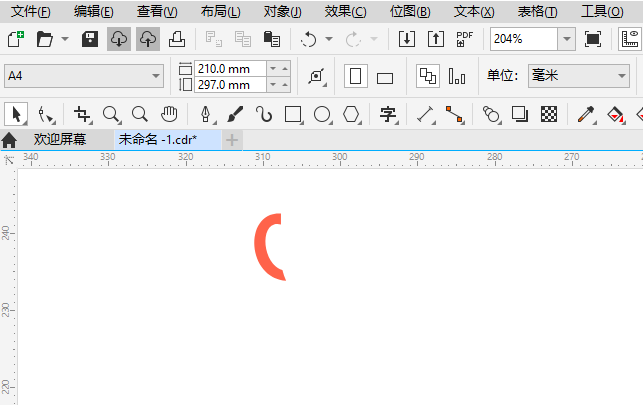Screen dimensions: 643x405
Task: Open the zoom level dropdown arrow
Action: pyautogui.click(x=567, y=39)
